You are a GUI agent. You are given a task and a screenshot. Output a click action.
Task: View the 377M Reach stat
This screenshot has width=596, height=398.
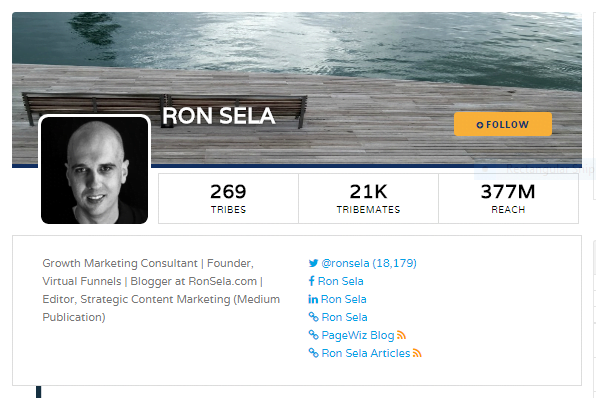[508, 198]
